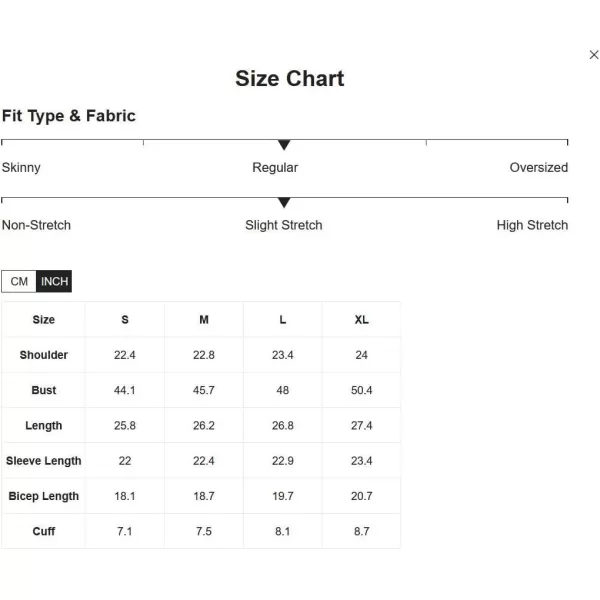
Task: Select the INCH unit toggle
Action: point(54,281)
